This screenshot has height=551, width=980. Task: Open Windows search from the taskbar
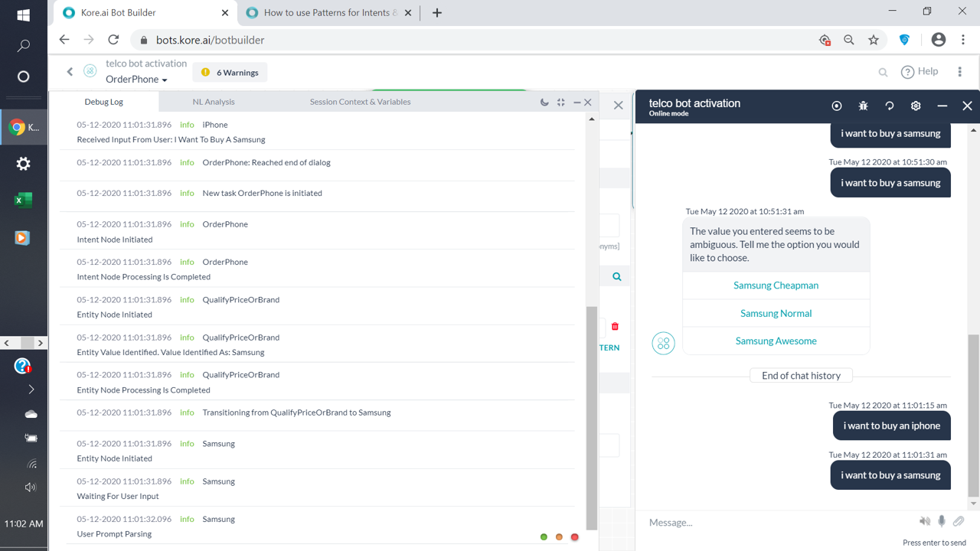pyautogui.click(x=23, y=46)
